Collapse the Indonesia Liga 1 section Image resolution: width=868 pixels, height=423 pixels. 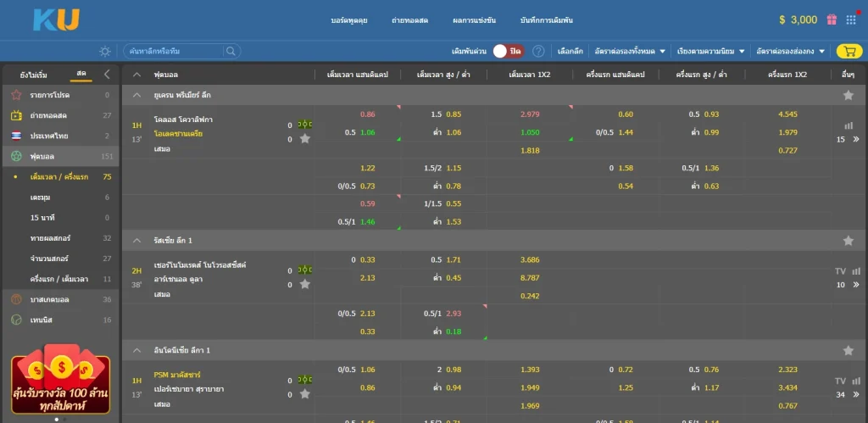(136, 350)
